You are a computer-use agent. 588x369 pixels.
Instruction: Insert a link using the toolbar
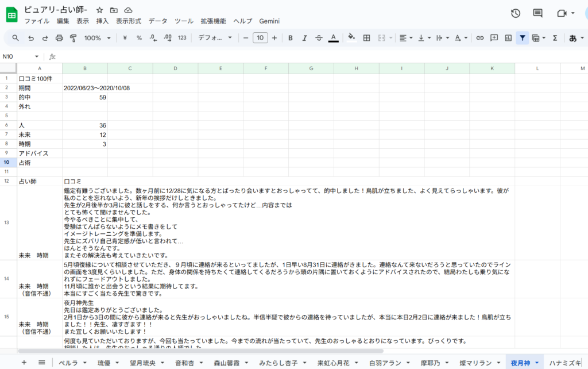coord(479,38)
